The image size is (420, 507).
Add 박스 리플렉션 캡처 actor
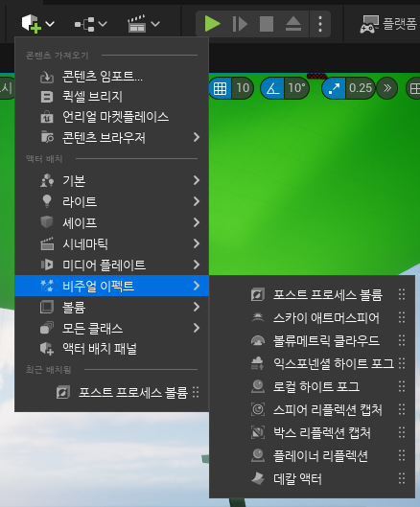point(312,432)
